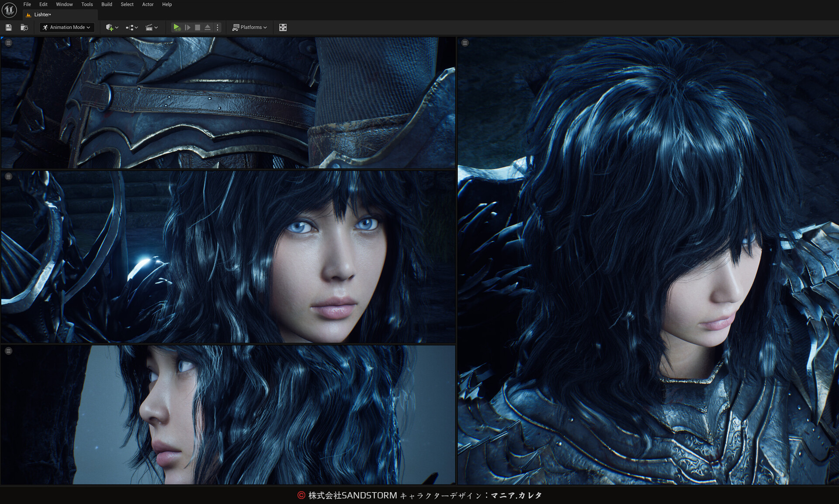Open the Actor menu
The width and height of the screenshot is (839, 504).
(x=148, y=4)
